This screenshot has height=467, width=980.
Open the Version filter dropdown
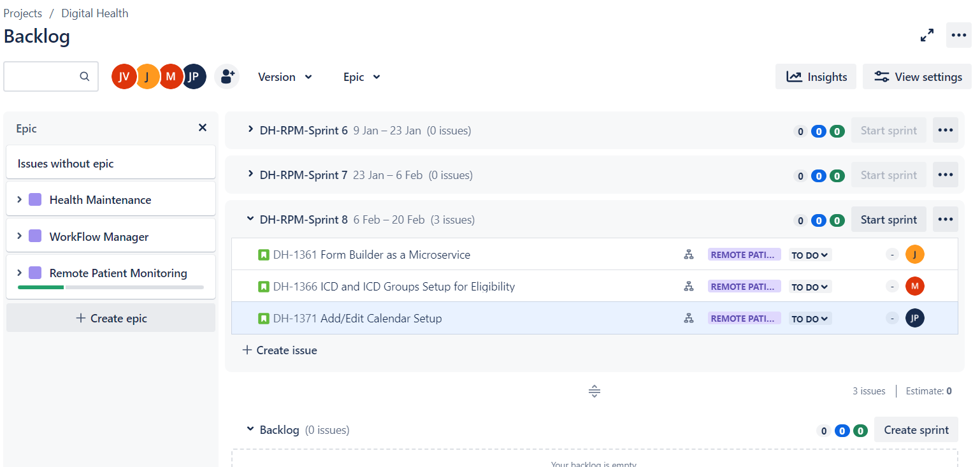285,77
